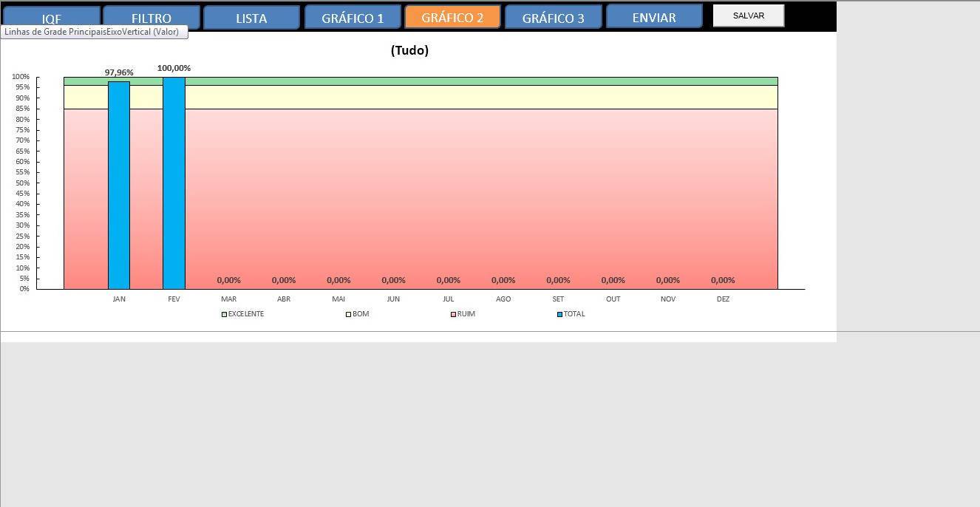This screenshot has height=507, width=980.
Task: Click the ENVIAR button
Action: (x=654, y=17)
